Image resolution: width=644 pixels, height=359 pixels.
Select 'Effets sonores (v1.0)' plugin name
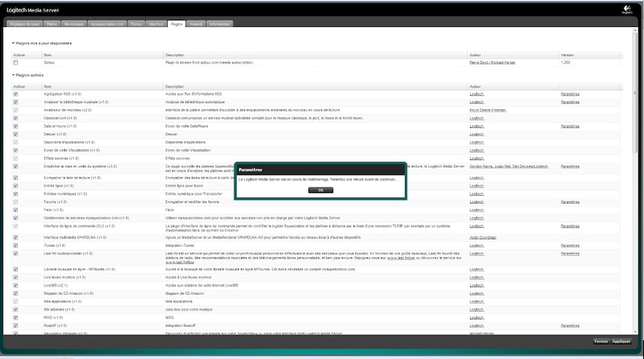click(61, 159)
